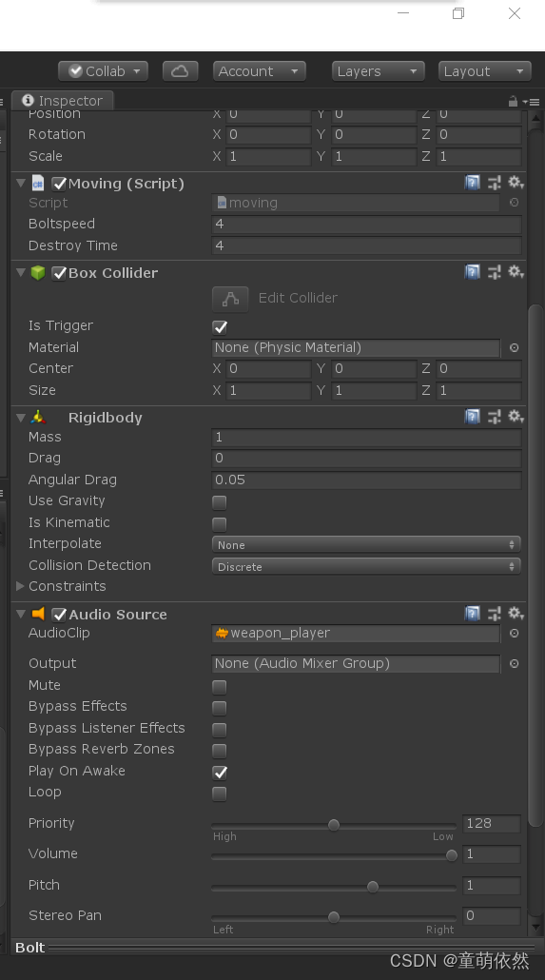The height and width of the screenshot is (980, 545).
Task: Open Rigidbody help reference icon
Action: (473, 417)
